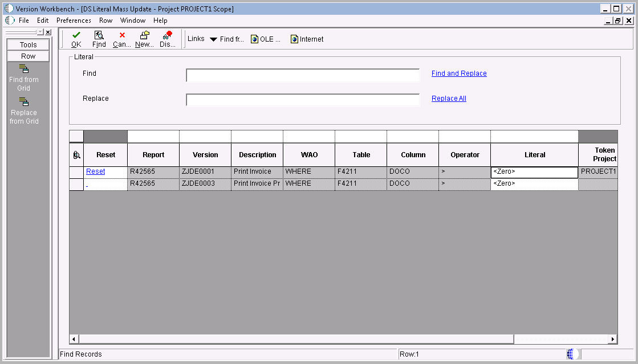638x364 pixels.
Task: Open the Preferences menu
Action: tap(74, 20)
